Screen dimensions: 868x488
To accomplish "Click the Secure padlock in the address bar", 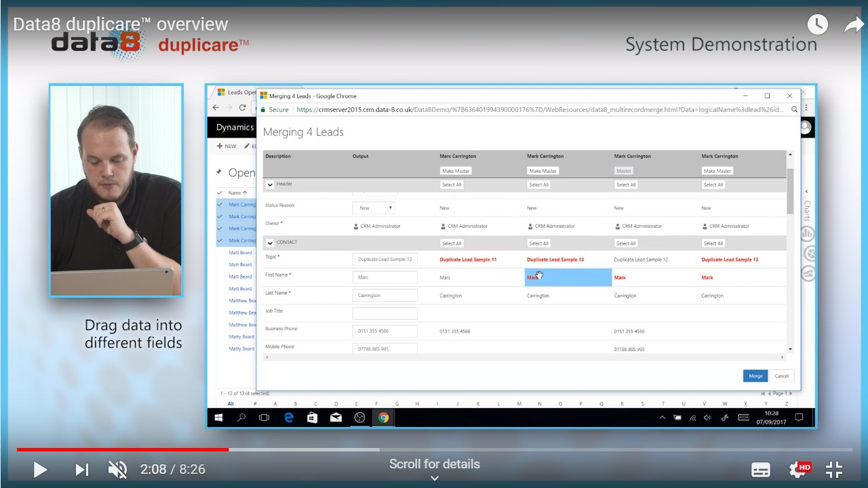I will coord(262,110).
